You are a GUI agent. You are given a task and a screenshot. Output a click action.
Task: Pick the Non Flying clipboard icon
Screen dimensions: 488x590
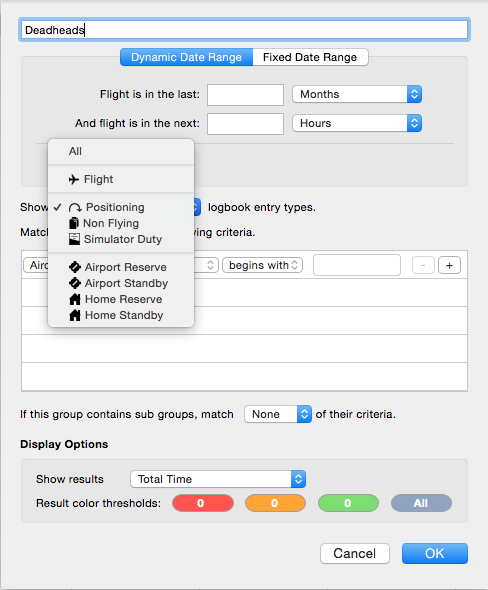(74, 223)
